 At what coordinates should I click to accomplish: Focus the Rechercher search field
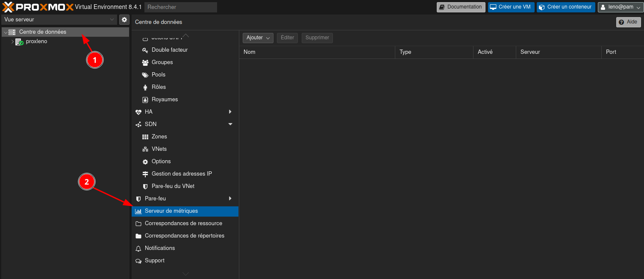180,7
